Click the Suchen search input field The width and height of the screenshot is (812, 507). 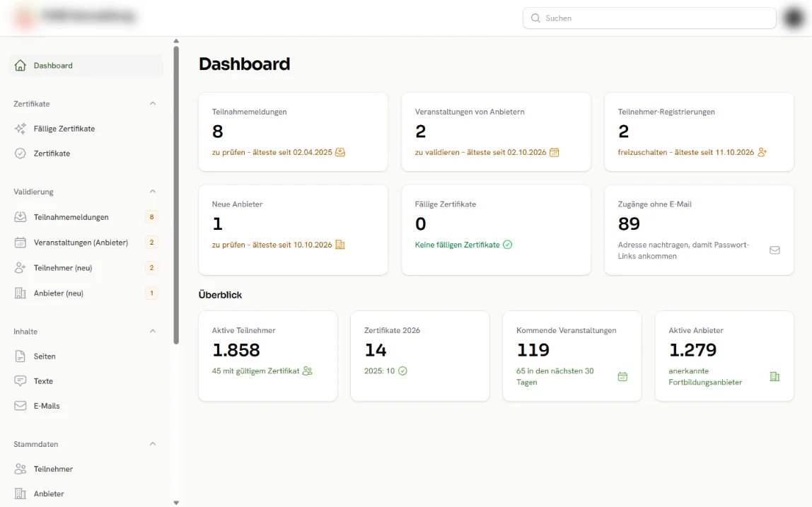[x=649, y=18]
